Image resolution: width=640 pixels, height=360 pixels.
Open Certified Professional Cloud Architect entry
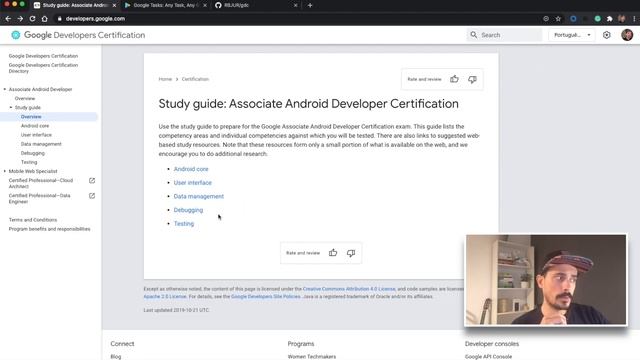[x=41, y=183]
